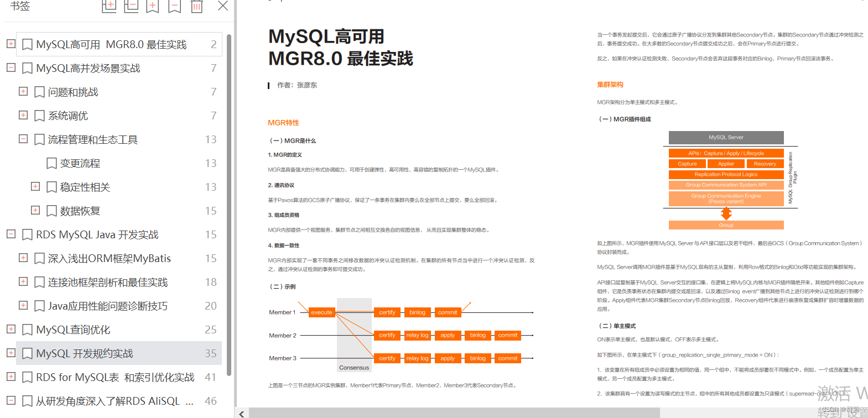
Task: Jump to RDS MySQL Java 开发实战 bookmark
Action: click(x=97, y=235)
